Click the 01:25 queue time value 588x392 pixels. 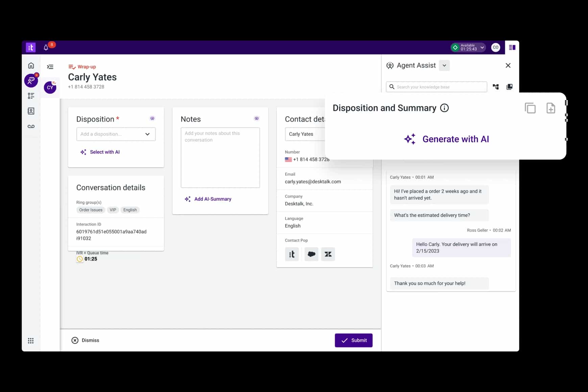pos(91,259)
